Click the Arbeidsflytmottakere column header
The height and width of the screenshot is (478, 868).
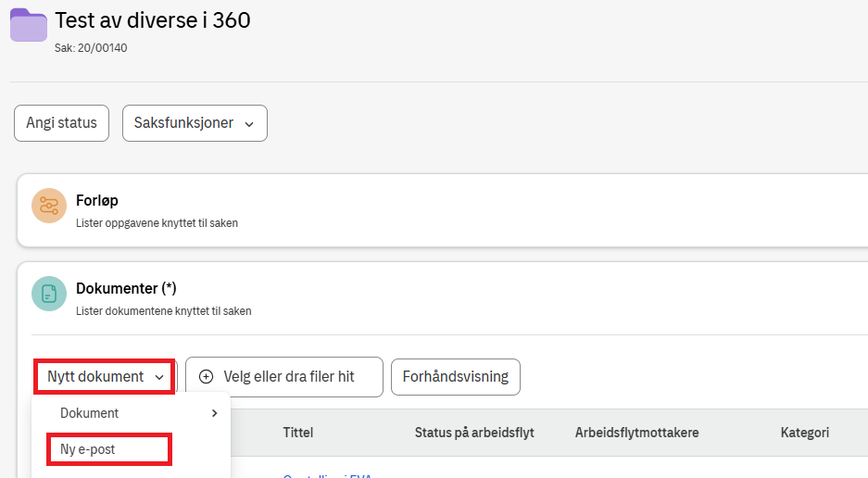[x=636, y=433]
